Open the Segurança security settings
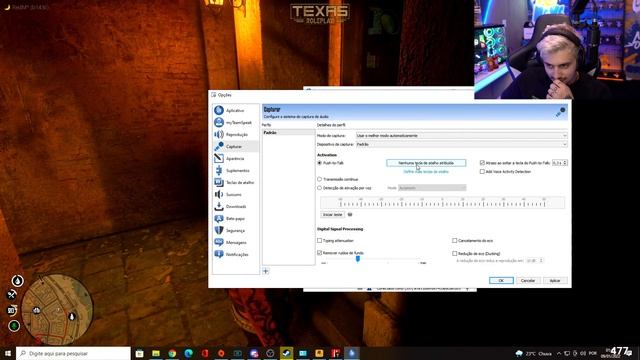The width and height of the screenshot is (640, 360). point(236,231)
